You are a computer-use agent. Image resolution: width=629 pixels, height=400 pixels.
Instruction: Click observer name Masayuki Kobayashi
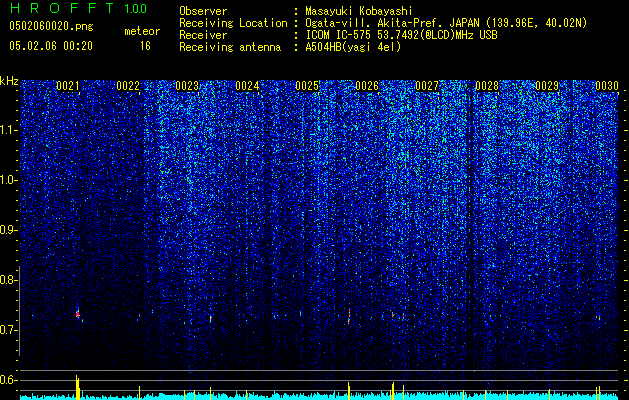pyautogui.click(x=359, y=11)
